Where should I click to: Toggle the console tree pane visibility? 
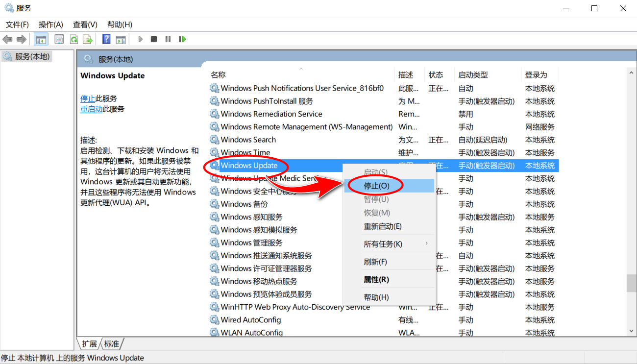pyautogui.click(x=41, y=39)
